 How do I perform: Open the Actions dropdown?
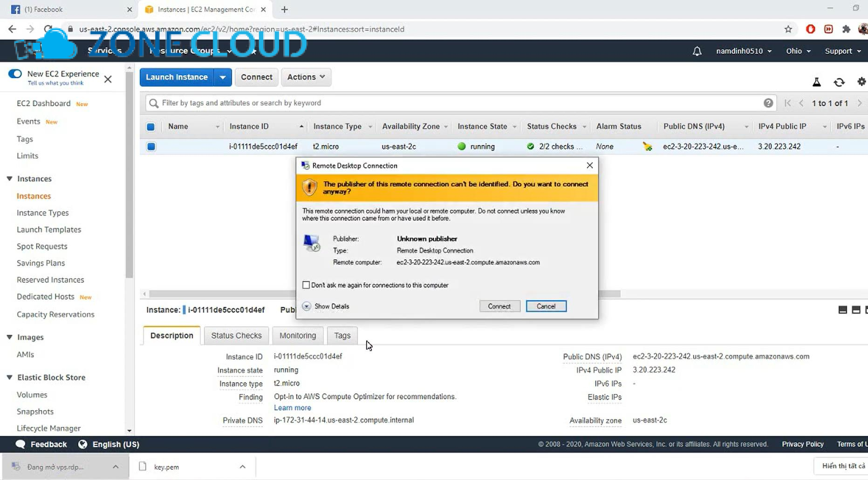(x=306, y=77)
